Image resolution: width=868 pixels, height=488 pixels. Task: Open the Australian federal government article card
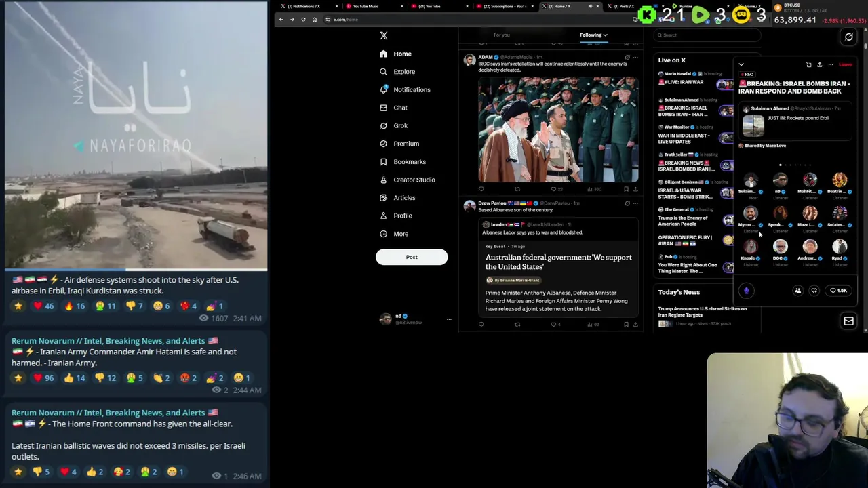click(x=558, y=278)
